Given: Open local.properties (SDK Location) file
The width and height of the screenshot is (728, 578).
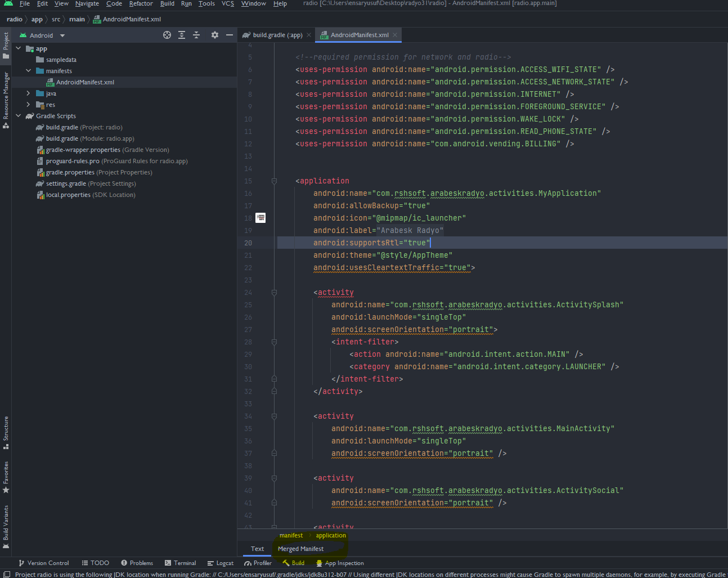Looking at the screenshot, I should (91, 195).
